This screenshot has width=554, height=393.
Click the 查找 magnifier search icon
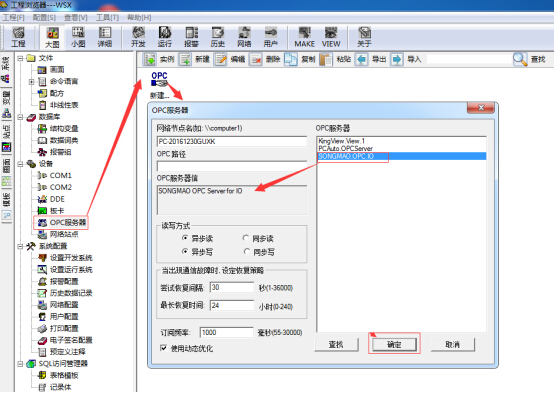click(x=520, y=59)
